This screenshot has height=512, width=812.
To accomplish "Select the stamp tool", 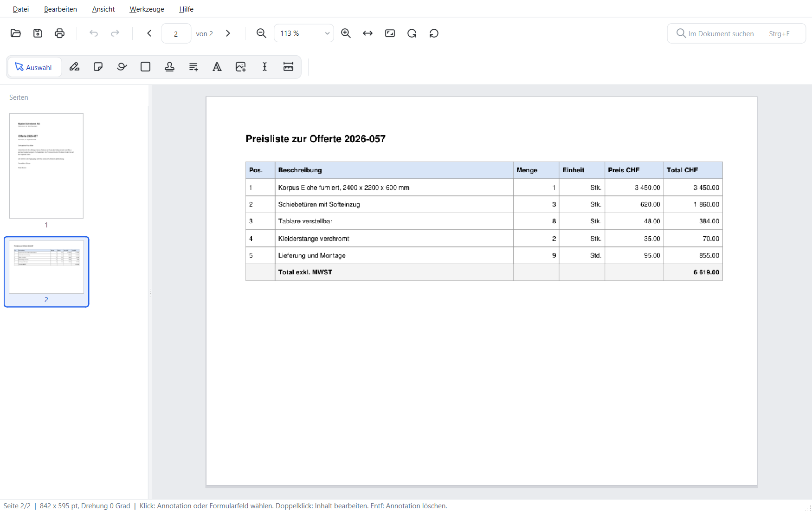I will tap(169, 67).
